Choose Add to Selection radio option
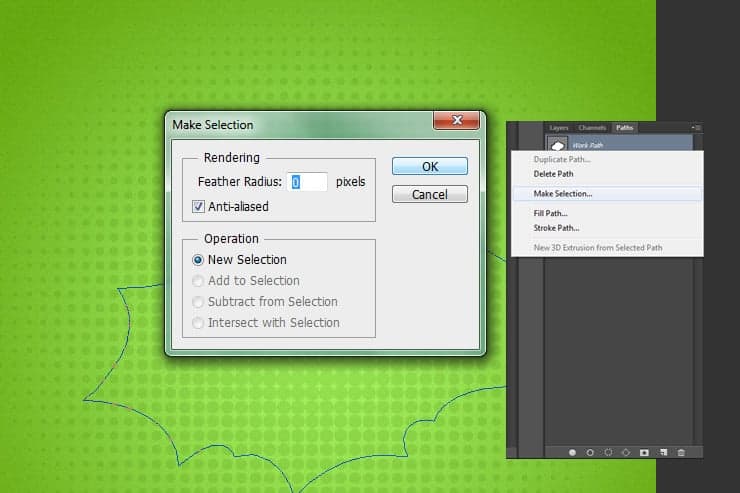 click(x=198, y=281)
